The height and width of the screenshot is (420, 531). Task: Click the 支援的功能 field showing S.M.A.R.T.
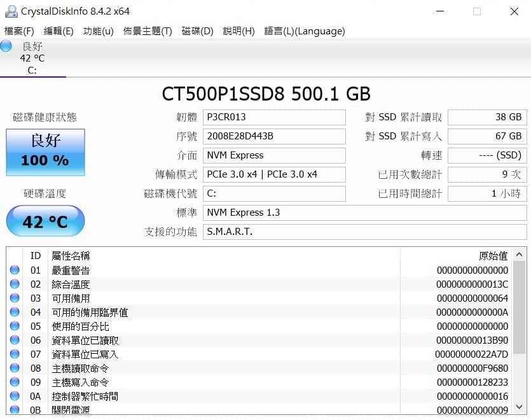(x=365, y=232)
